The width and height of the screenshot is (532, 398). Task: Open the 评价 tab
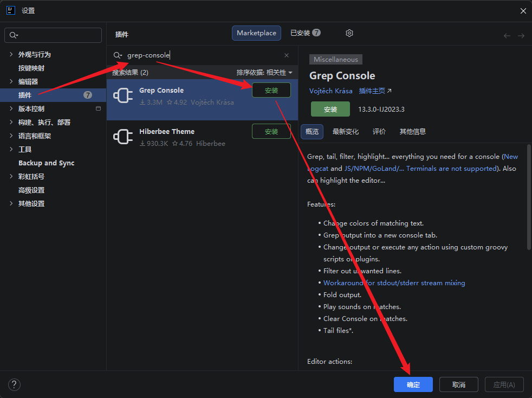pos(379,131)
